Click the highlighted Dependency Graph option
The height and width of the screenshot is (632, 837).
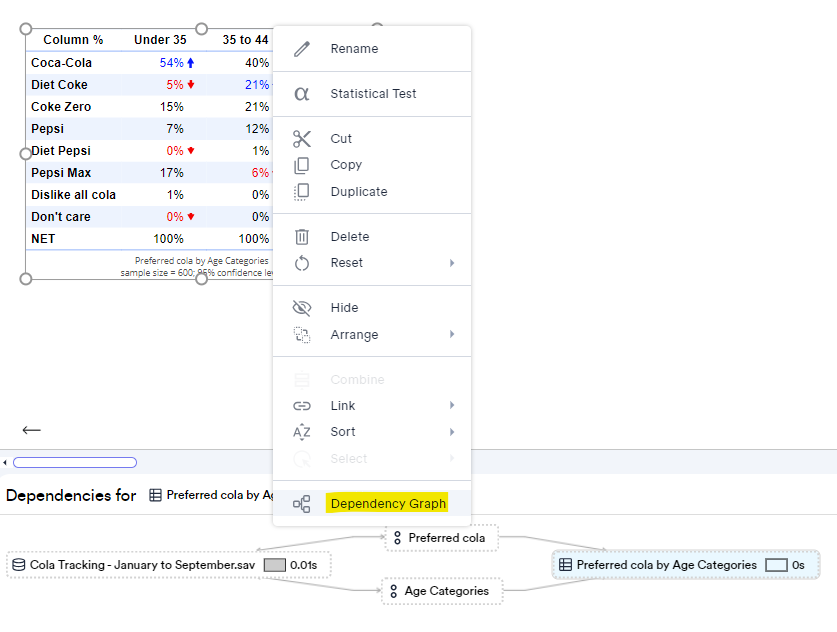click(x=388, y=504)
